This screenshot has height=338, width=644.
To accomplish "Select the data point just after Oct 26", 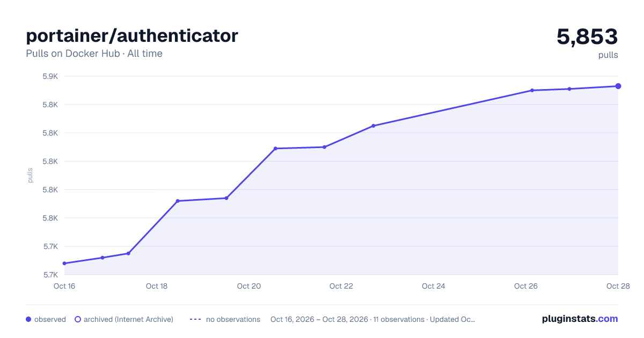I will coord(532,90).
